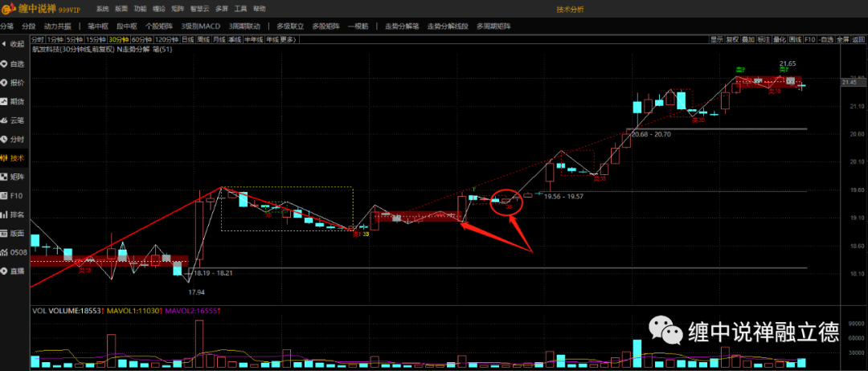The image size is (868, 371).
Task: Open 分时 intraday view in sidebar
Action: 14,140
